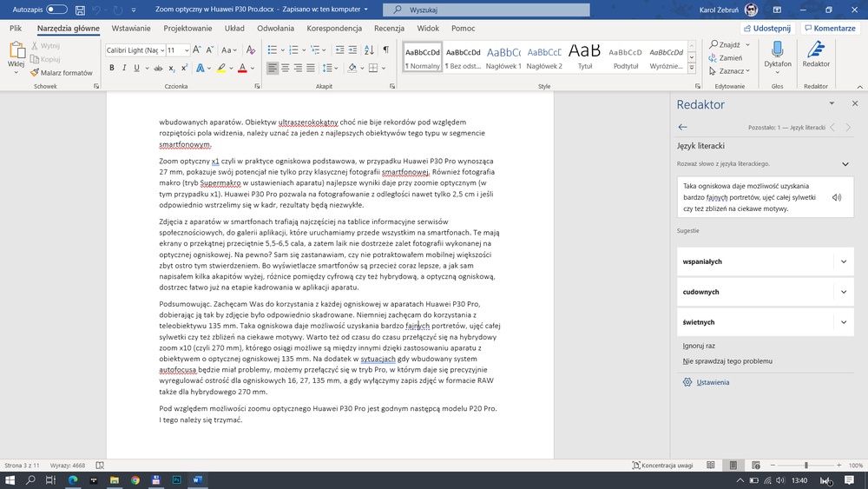Open Ustawienia in Redaktor pane

(713, 382)
